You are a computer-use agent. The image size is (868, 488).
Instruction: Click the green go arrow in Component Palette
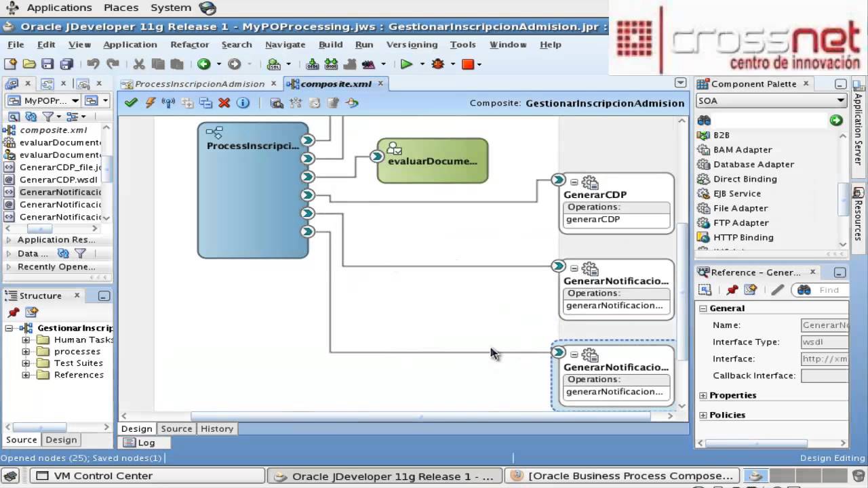click(x=836, y=120)
